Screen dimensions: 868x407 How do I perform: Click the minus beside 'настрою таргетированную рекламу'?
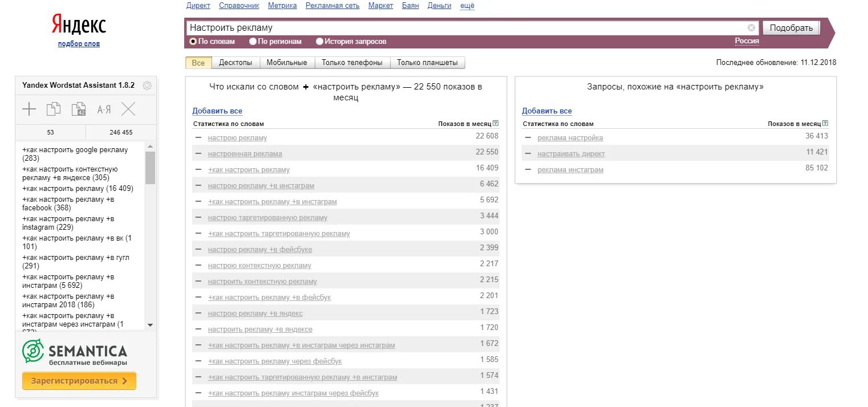click(x=198, y=217)
